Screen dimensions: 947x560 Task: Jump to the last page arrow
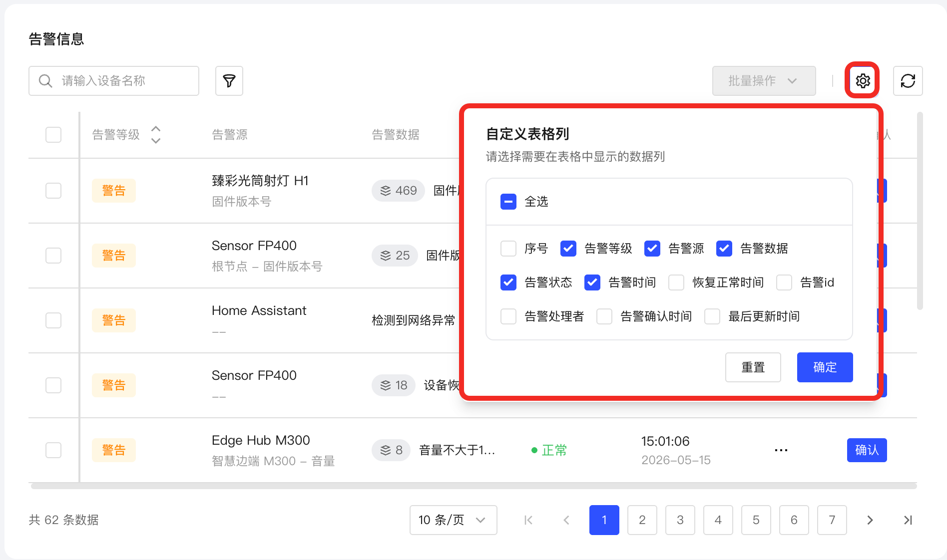[908, 520]
